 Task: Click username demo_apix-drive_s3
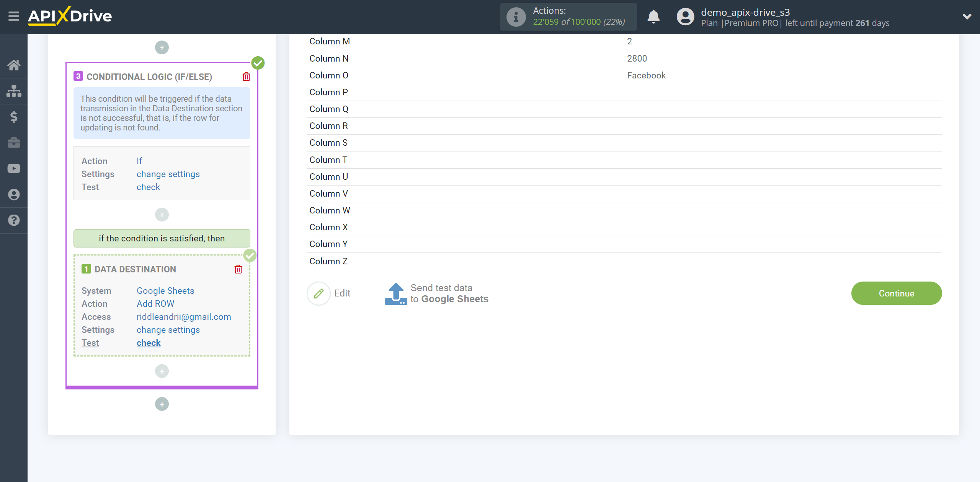745,12
